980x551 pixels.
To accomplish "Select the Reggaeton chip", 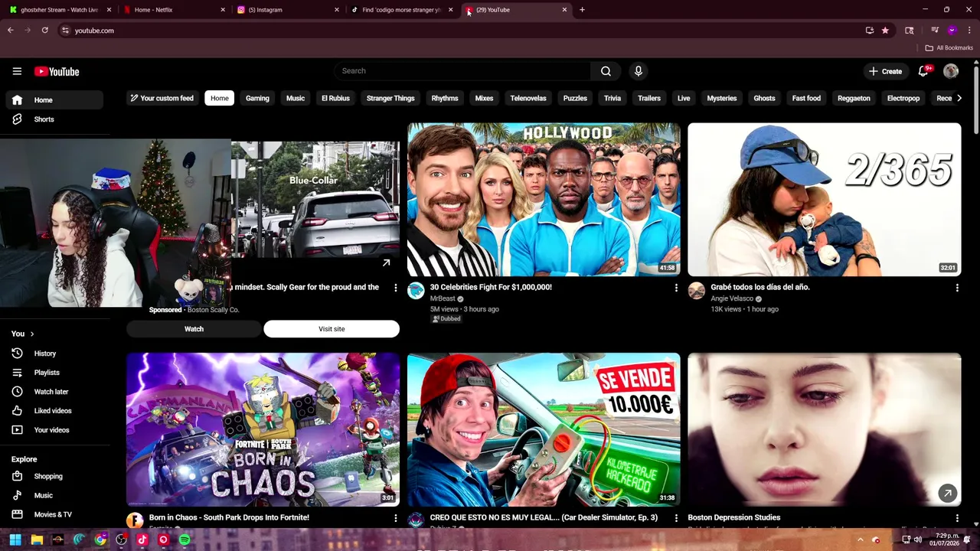I will [854, 98].
